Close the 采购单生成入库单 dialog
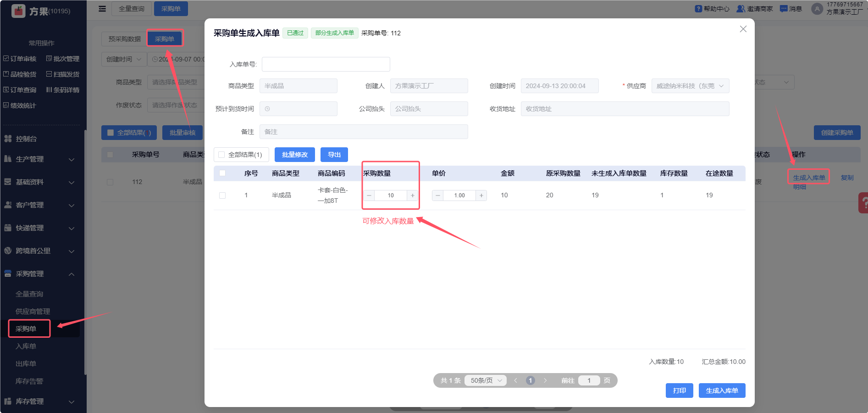 coord(743,29)
